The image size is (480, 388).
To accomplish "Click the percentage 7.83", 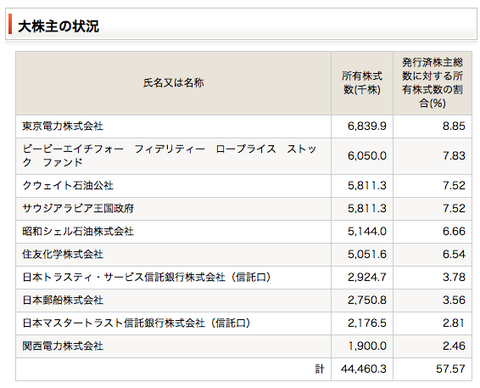I will pos(454,156).
